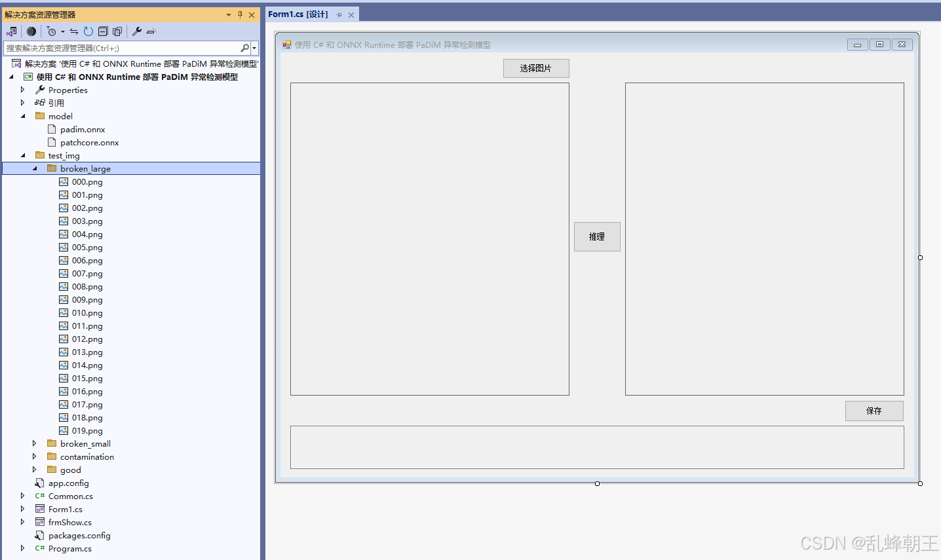Click the model folder icon
The width and height of the screenshot is (941, 560).
tap(40, 116)
